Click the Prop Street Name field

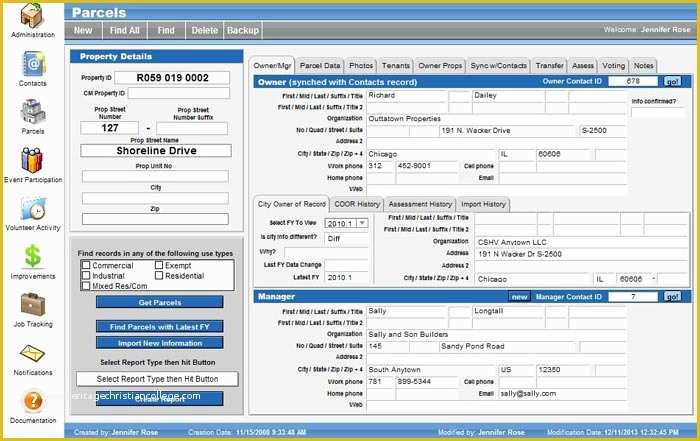pyautogui.click(x=156, y=150)
